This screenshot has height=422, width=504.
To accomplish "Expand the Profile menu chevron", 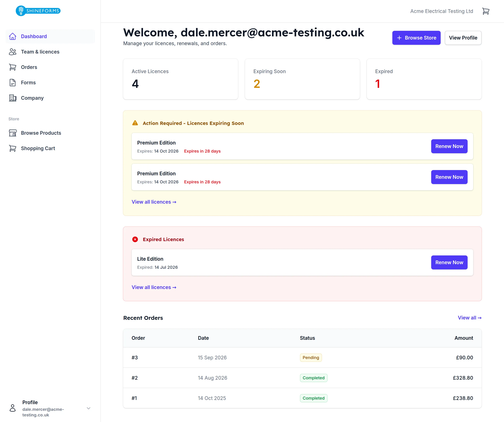I will [x=88, y=408].
